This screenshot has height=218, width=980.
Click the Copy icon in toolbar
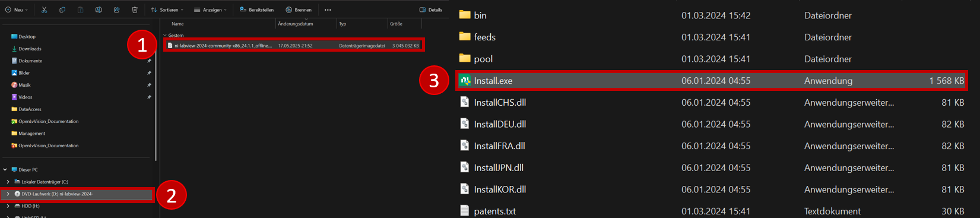[x=62, y=10]
